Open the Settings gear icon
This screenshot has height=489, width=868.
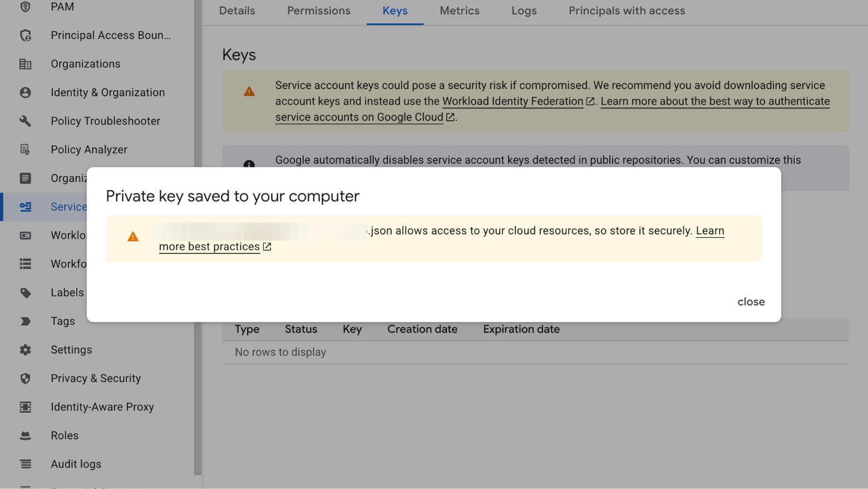click(x=25, y=349)
